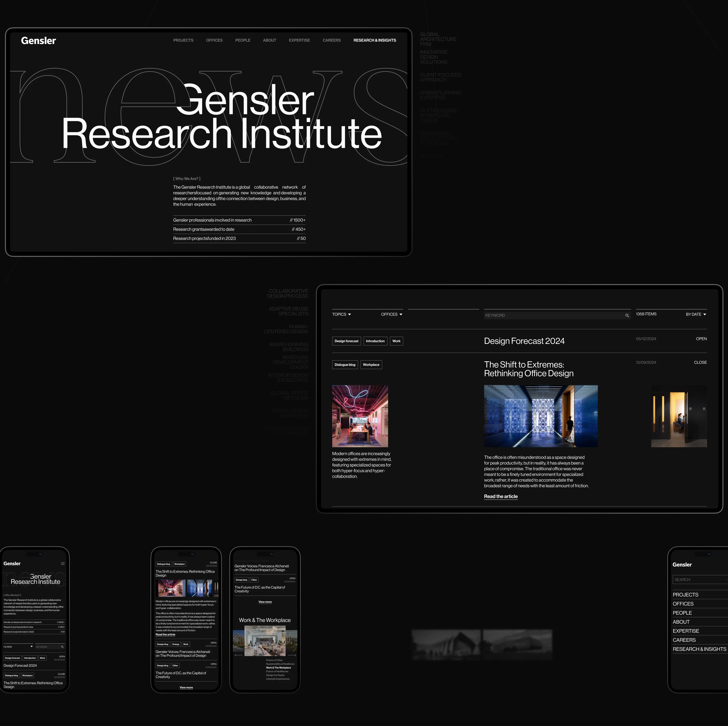Expand the FILTERS dropdown on the first phone
The width and height of the screenshot is (728, 726).
pos(18,647)
